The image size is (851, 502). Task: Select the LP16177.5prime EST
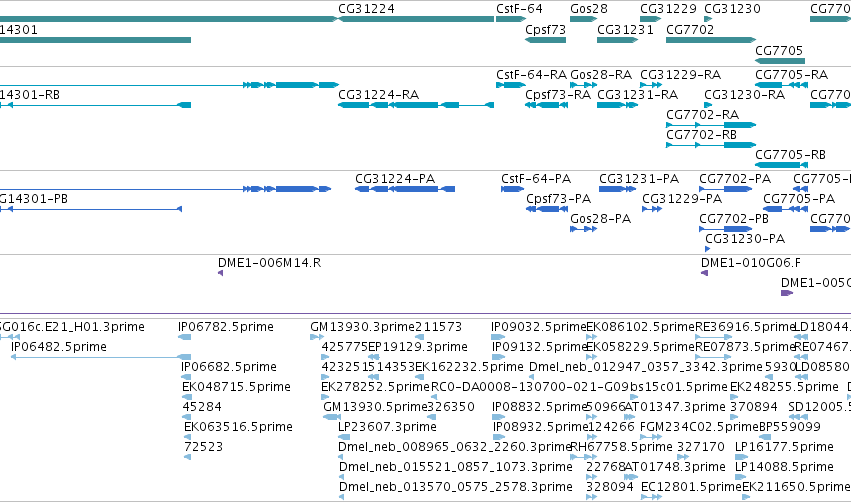pos(740,457)
